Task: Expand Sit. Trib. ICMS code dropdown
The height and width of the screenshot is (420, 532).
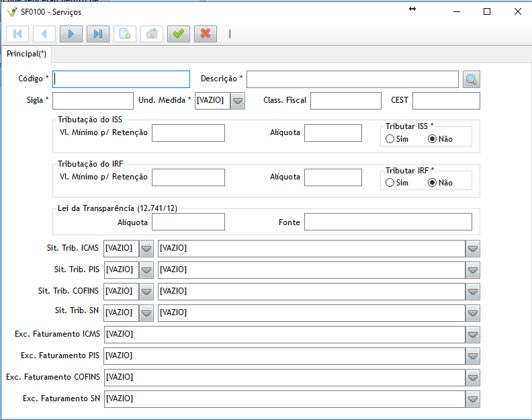Action: coord(146,249)
